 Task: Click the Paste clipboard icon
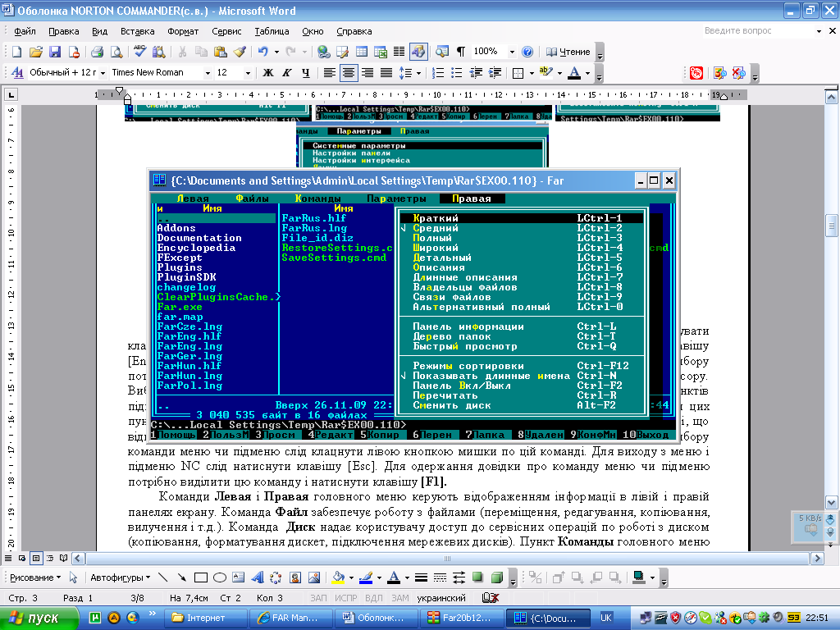220,52
